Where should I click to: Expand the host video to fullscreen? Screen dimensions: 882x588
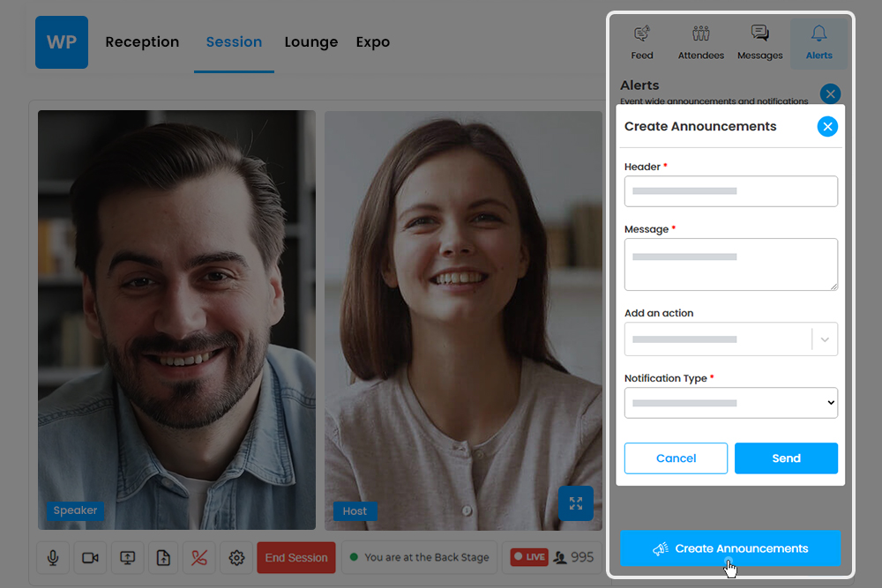coord(576,503)
